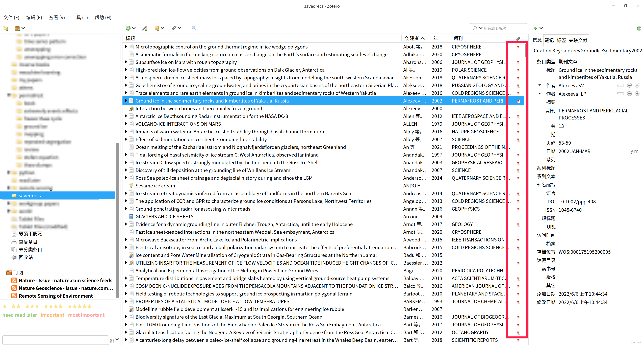Viewport: 644px width, 345px height.
Task: Filter by the 'most important' tag
Action: (x=86, y=315)
